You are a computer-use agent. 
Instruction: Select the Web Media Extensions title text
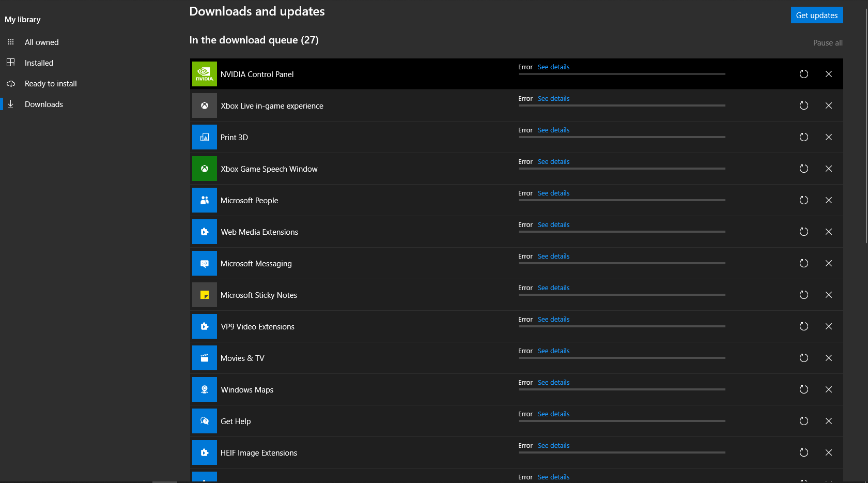259,232
